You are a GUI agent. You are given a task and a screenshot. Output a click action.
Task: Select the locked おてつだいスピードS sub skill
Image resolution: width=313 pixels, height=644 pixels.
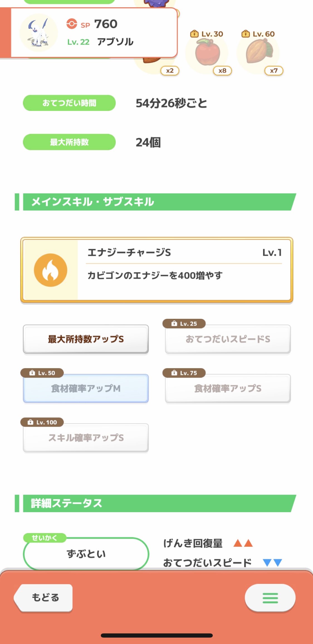pos(228,339)
